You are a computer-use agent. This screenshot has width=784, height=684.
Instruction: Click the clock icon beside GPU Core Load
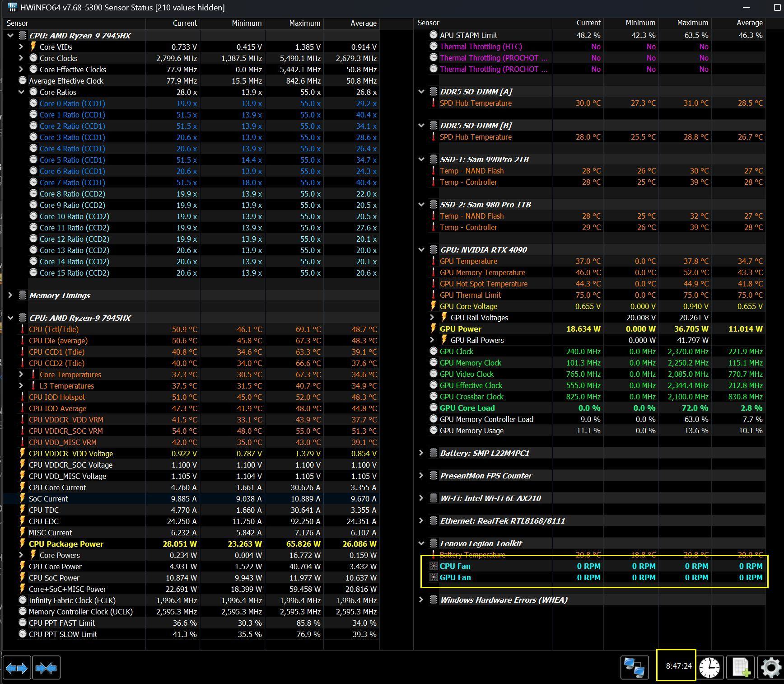[x=433, y=408]
